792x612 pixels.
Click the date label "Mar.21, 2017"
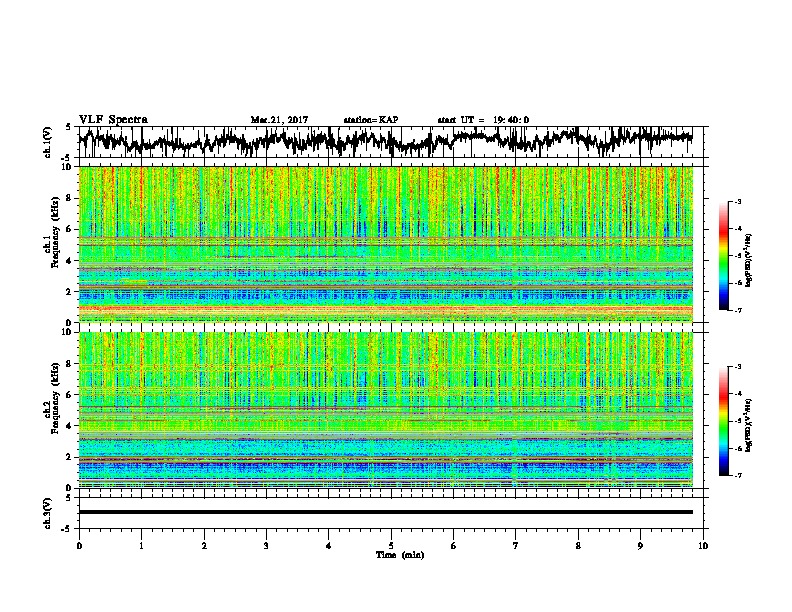tap(279, 120)
